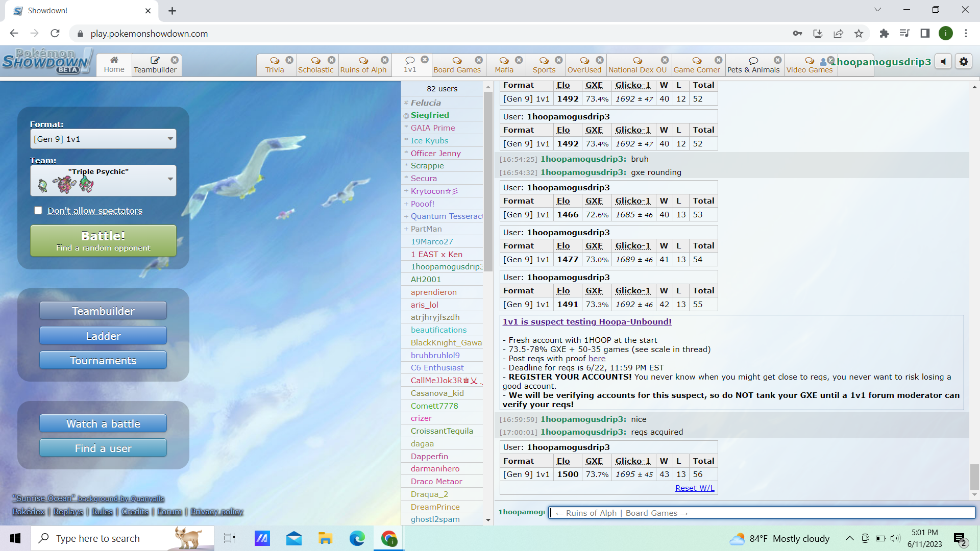Open the Format dropdown [Gen 9] 1v1

[103, 139]
